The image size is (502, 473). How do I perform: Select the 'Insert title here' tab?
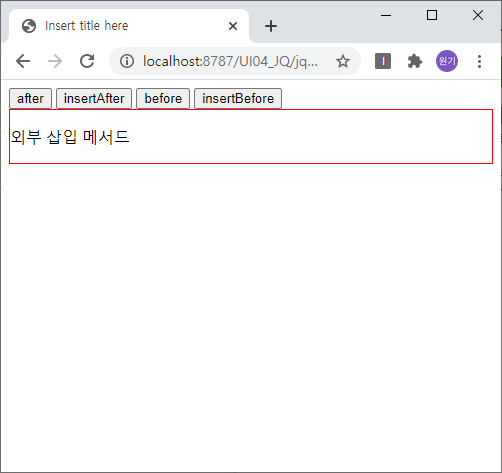(128, 26)
